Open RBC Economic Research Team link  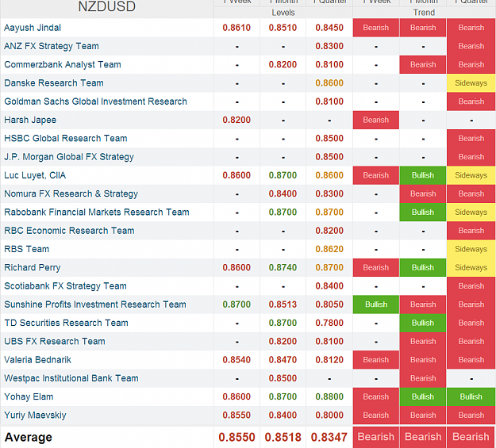(x=69, y=231)
